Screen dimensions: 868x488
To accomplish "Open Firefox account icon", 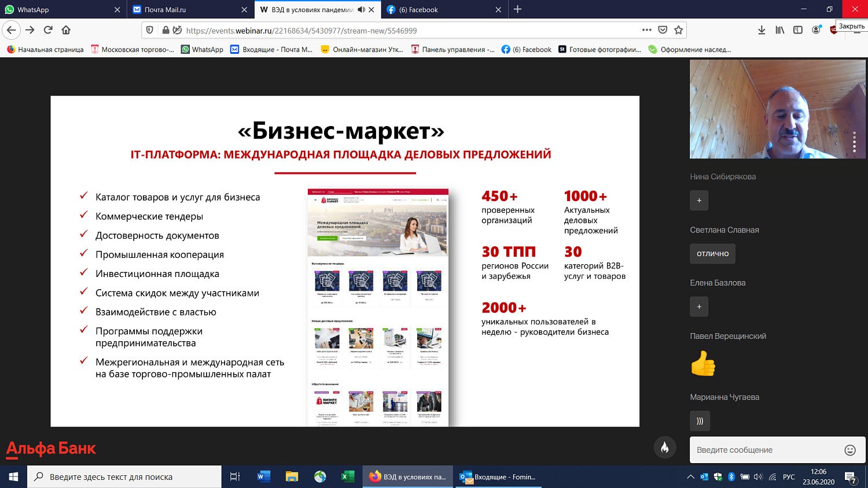I will 816,30.
